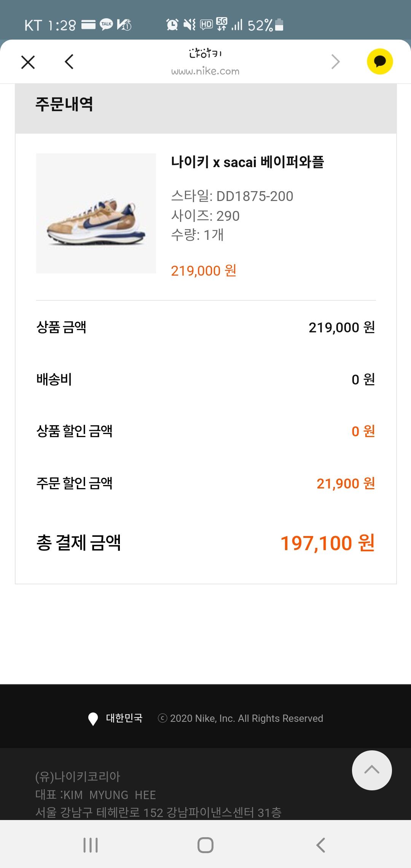
Task: Tap the scroll-to-top arrow button
Action: pos(372,770)
